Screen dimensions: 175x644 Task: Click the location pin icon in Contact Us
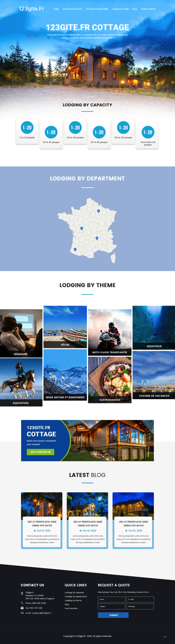[x=22, y=594]
